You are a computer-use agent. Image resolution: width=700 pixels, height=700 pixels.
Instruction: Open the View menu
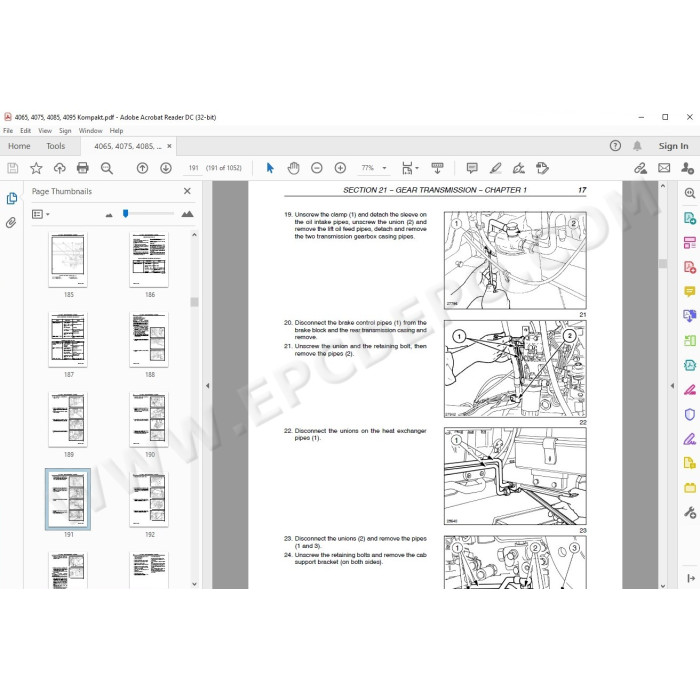45,131
